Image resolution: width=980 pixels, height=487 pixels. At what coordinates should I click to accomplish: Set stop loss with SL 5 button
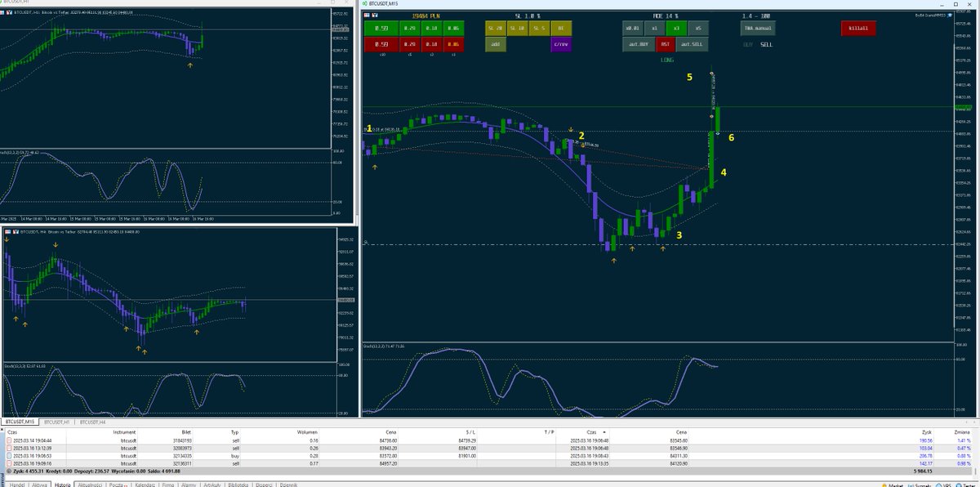(x=538, y=27)
